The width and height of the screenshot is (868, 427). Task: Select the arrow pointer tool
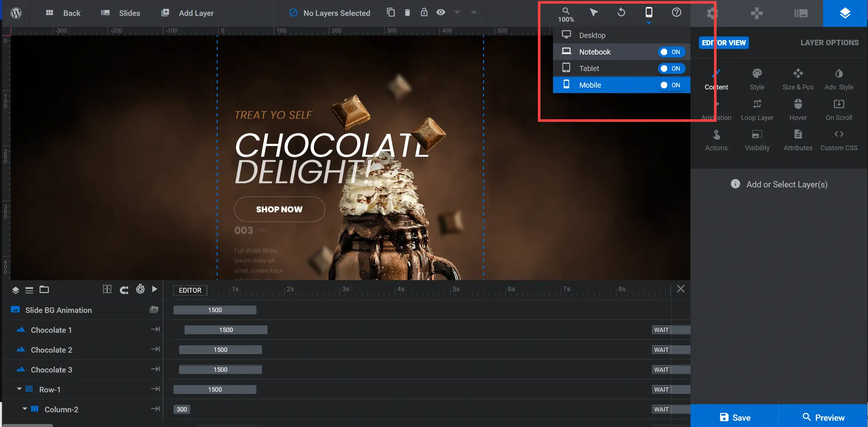(x=594, y=13)
